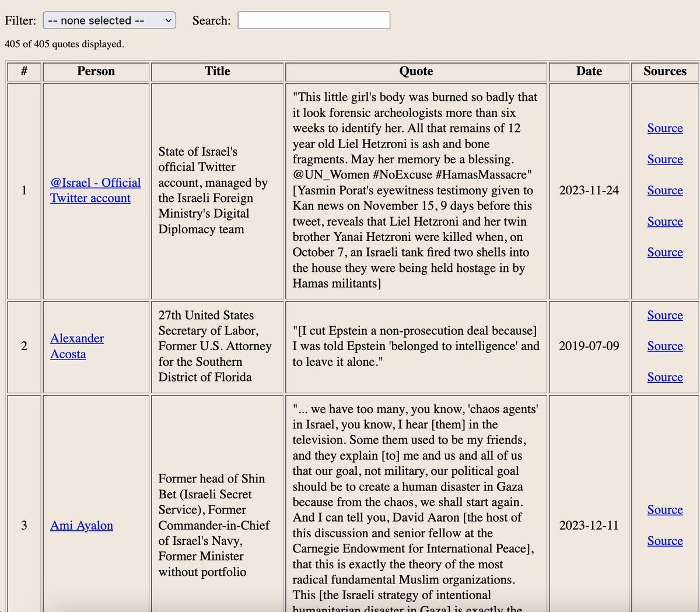Click row number 2 cell

(24, 346)
